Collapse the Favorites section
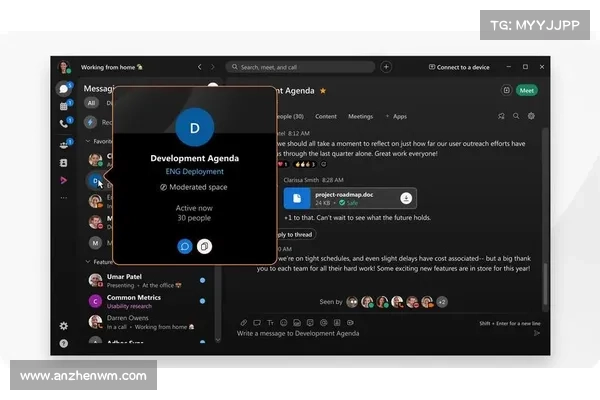The width and height of the screenshot is (600, 400). click(88, 141)
